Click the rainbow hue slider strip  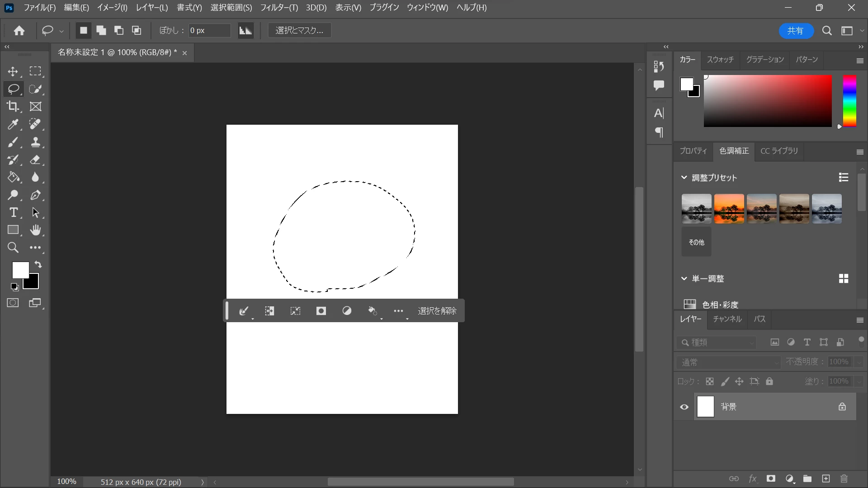pos(849,101)
